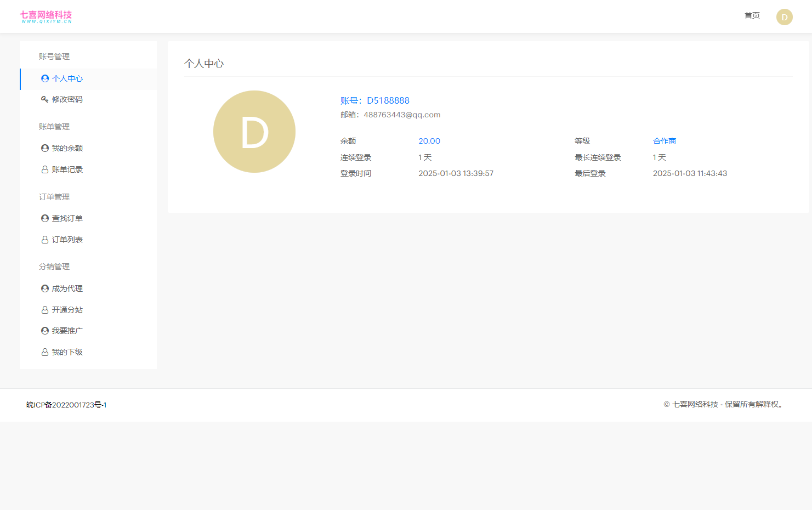The image size is (812, 510).
Task: Click the account number D5188888 link
Action: (388, 100)
